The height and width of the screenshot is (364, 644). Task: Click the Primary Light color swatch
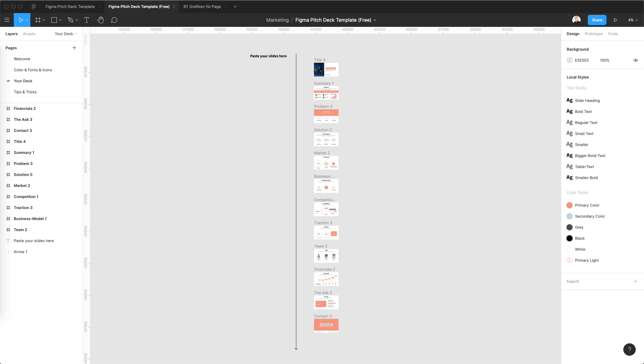pyautogui.click(x=570, y=260)
